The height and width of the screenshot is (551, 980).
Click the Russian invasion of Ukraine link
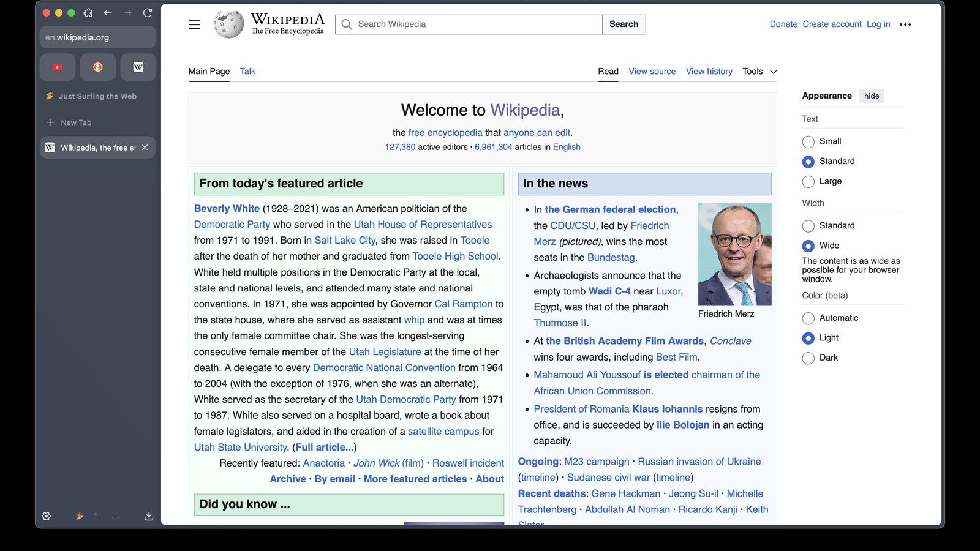699,462
